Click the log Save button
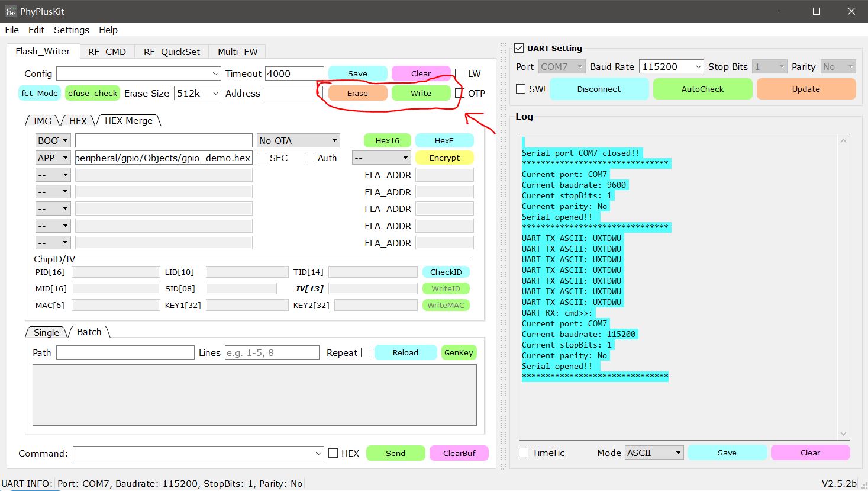The width and height of the screenshot is (868, 491). coord(727,453)
